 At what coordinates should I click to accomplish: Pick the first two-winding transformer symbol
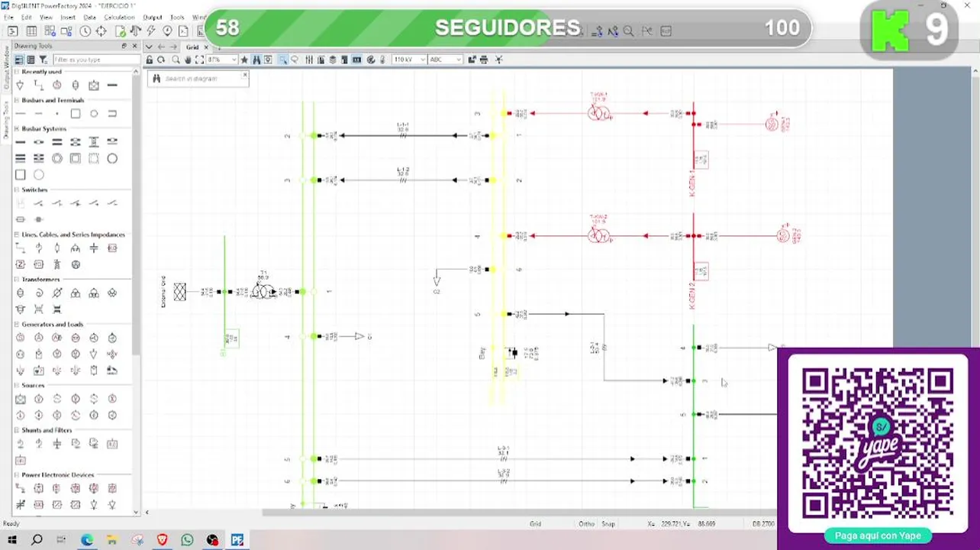tap(21, 293)
